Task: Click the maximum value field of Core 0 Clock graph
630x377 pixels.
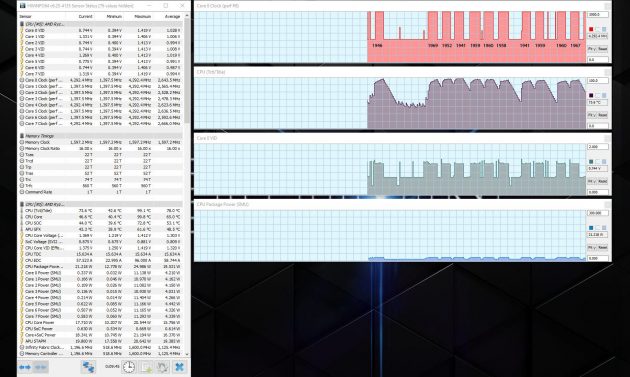Action: pos(598,14)
